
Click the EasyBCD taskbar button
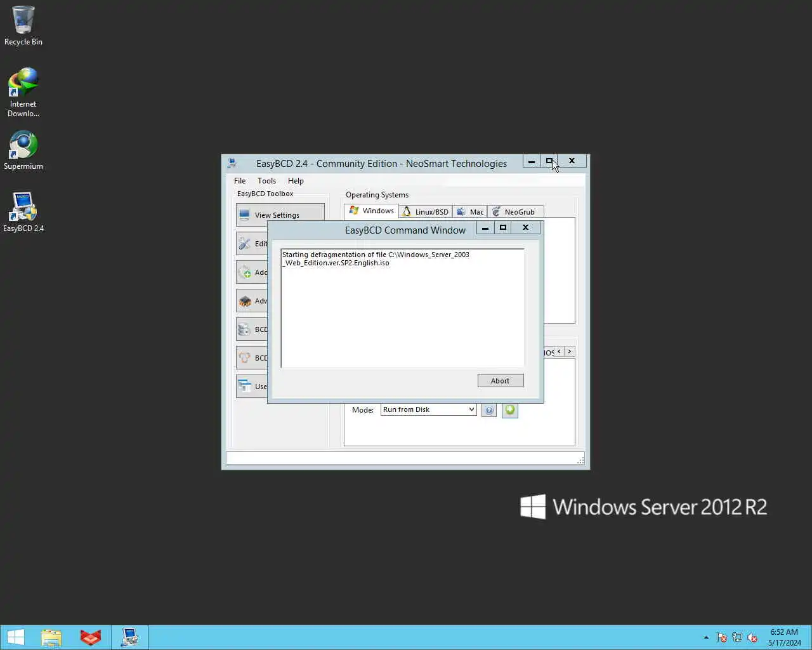(130, 637)
